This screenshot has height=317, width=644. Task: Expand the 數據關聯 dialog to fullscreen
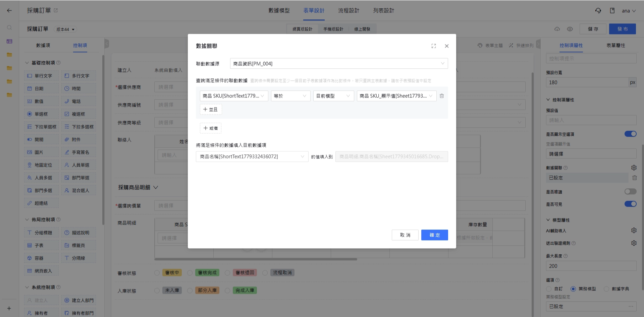pyautogui.click(x=434, y=46)
